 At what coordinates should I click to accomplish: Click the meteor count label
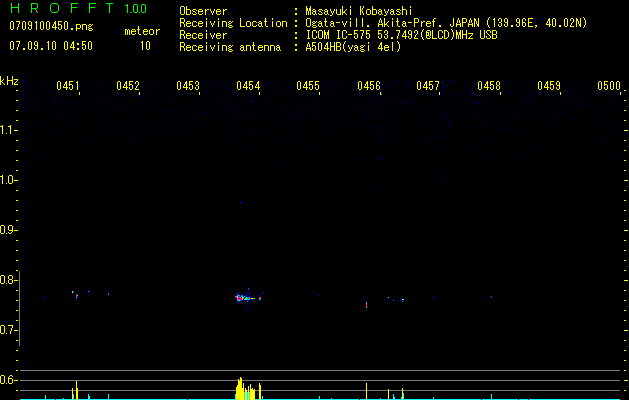coord(142,31)
